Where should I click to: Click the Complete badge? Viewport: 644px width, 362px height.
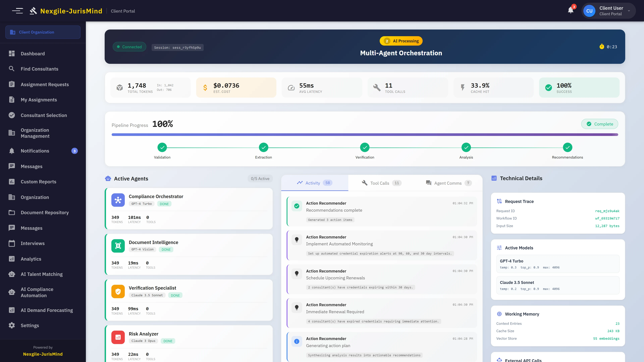coord(600,124)
